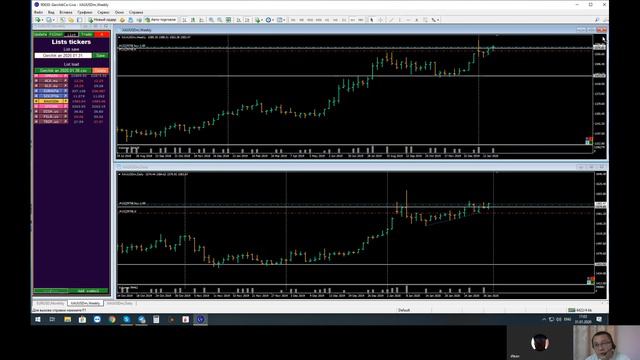Toggle the AutoTrading button
Image resolution: width=640 pixels, height=360 pixels.
pos(160,20)
